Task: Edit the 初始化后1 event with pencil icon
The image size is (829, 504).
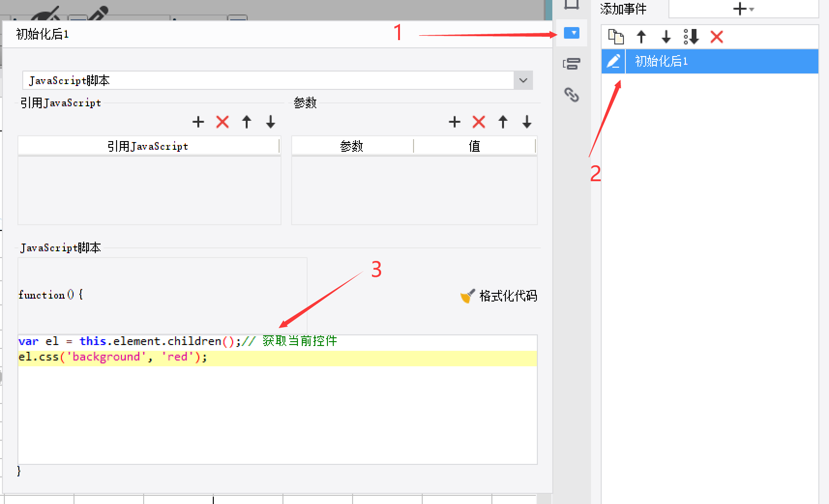Action: click(x=613, y=61)
